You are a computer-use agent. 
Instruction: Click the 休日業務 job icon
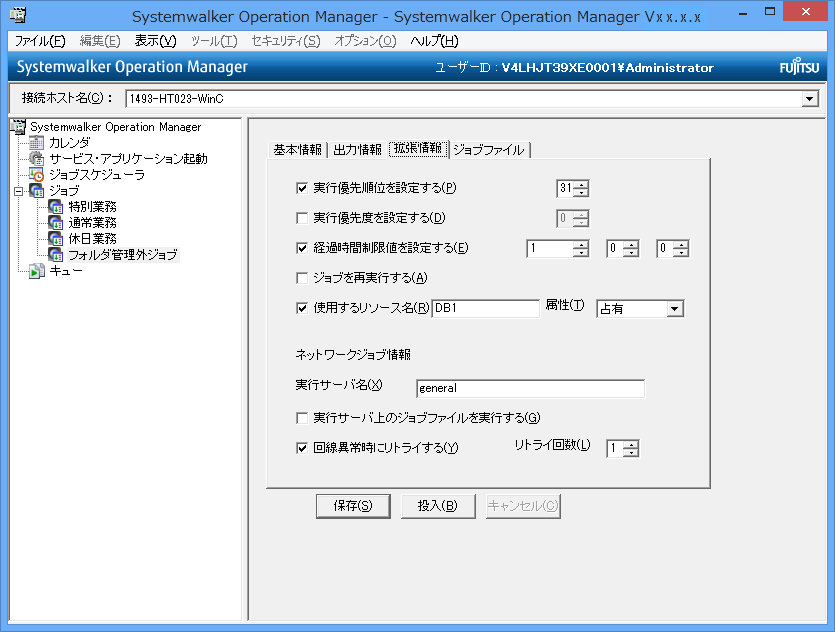[56, 239]
